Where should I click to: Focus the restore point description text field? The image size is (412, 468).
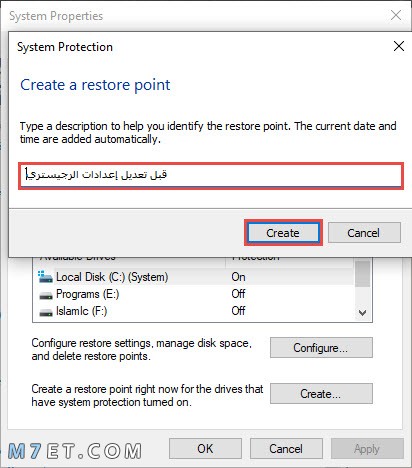pyautogui.click(x=211, y=176)
